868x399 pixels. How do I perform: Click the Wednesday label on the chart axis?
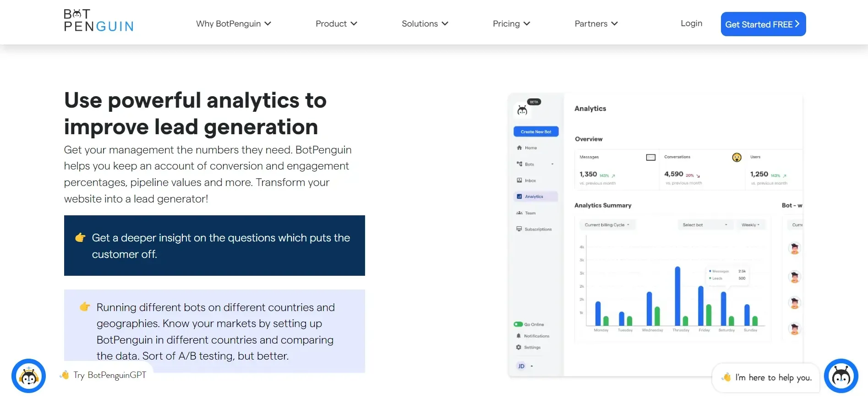click(652, 330)
